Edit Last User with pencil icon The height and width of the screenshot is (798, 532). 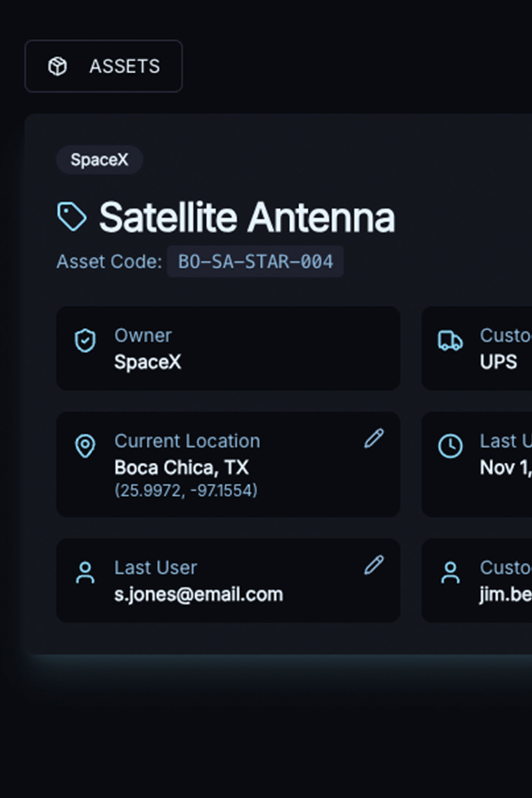[x=374, y=565]
